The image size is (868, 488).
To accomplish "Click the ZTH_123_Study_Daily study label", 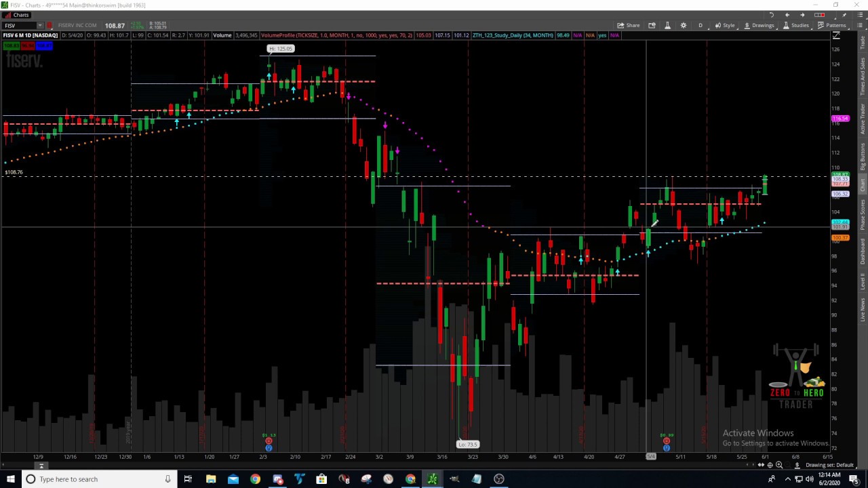I will 513,35.
